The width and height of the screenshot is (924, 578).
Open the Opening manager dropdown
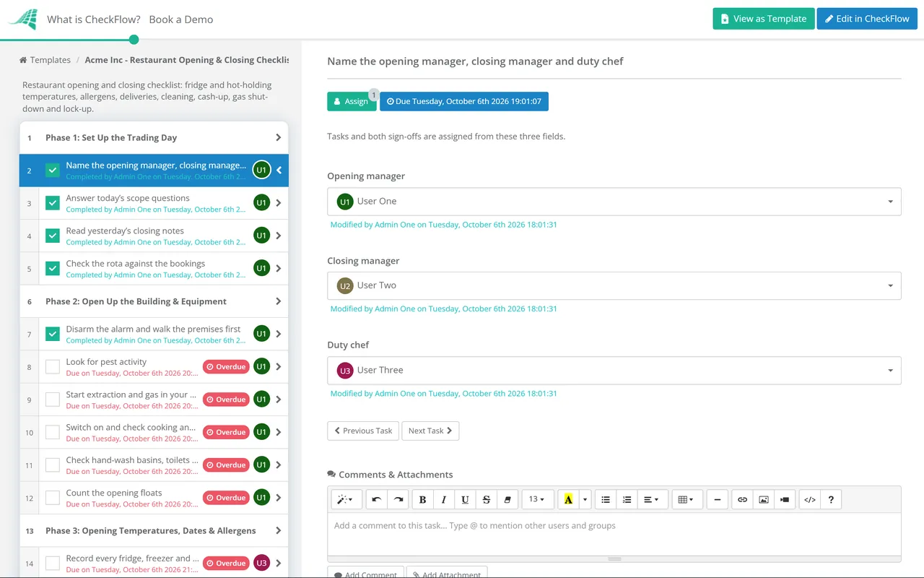(x=614, y=202)
